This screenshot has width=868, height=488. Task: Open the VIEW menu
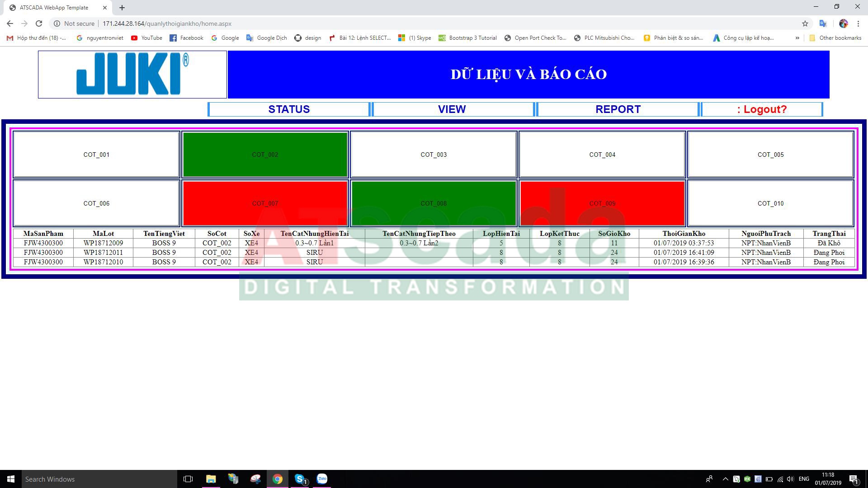(452, 109)
